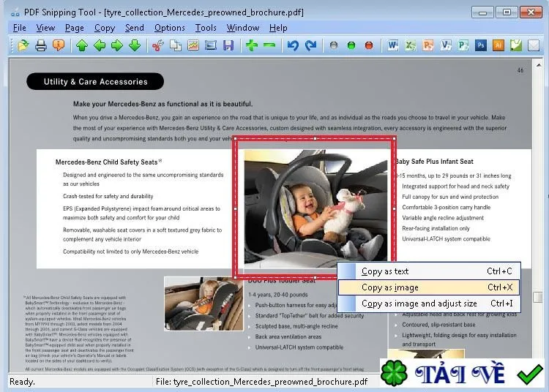This screenshot has width=549, height=392.
Task: Open a file with the folder icon
Action: (23, 45)
